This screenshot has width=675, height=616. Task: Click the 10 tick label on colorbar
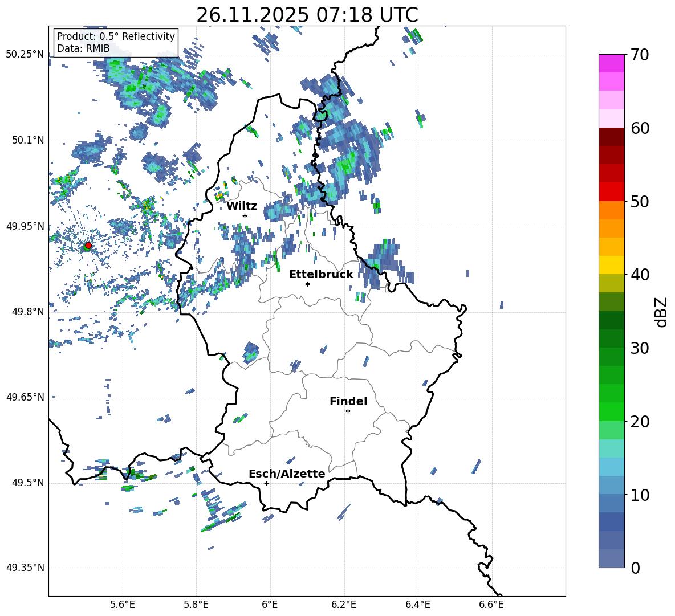(x=640, y=495)
